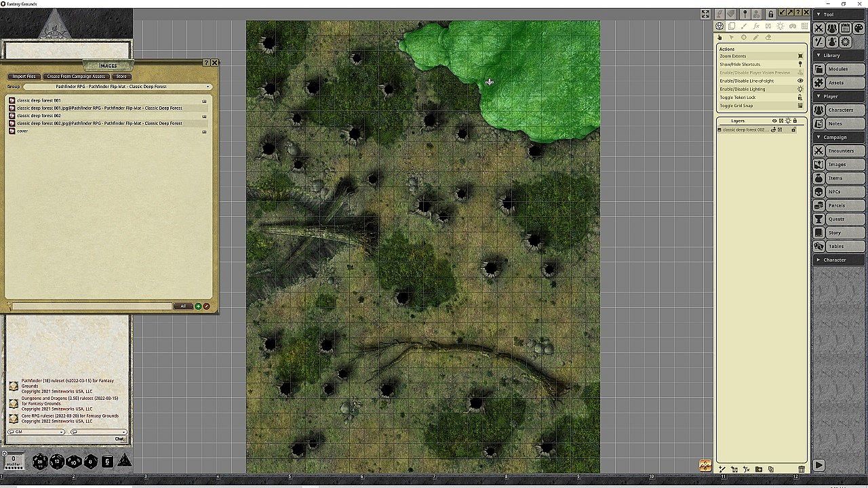
Task: Click the d8 die
Action: point(91,462)
